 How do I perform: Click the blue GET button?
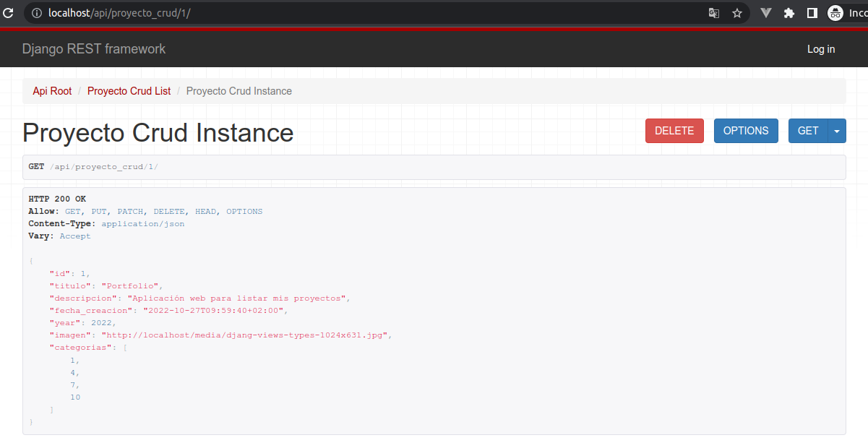(807, 131)
